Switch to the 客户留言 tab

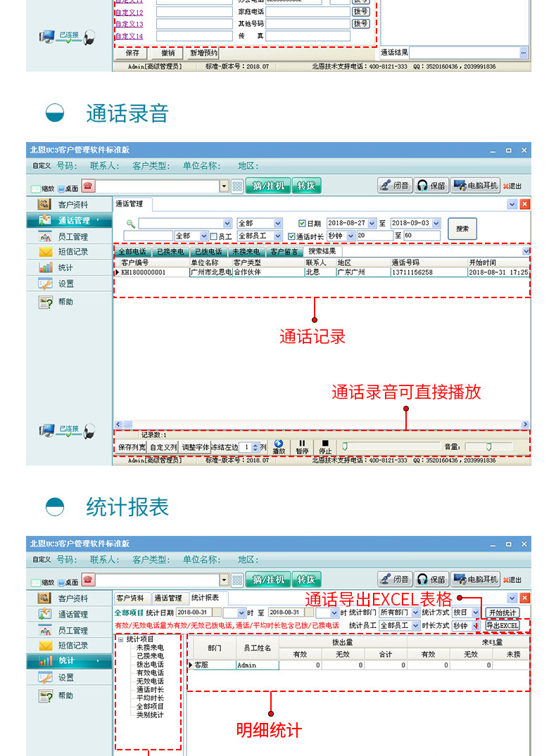click(x=284, y=252)
